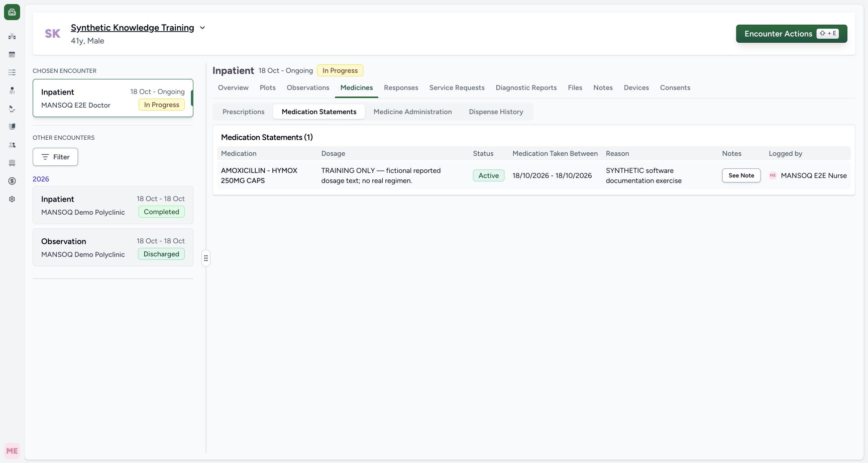Open the Notes tab

603,87
